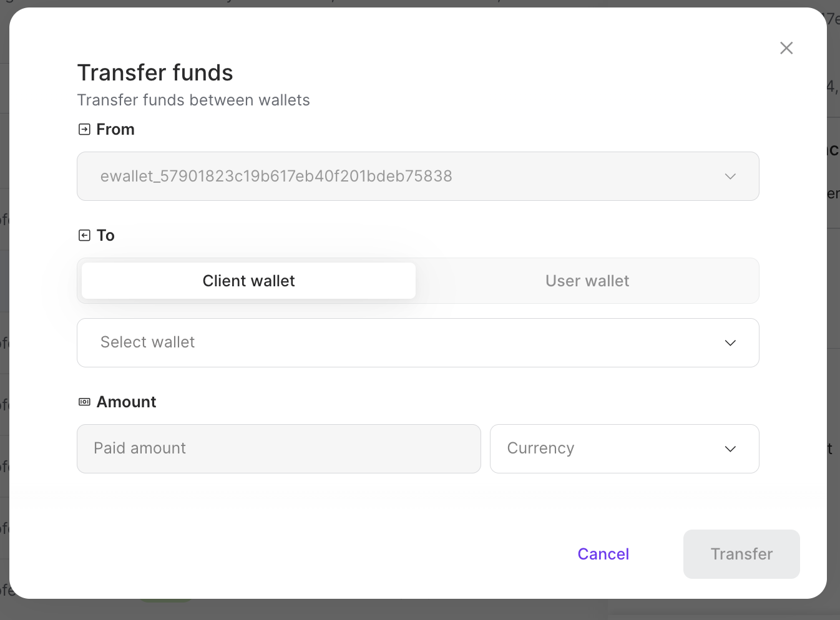Switch destination to User wallet
This screenshot has height=620, width=840.
coord(587,281)
